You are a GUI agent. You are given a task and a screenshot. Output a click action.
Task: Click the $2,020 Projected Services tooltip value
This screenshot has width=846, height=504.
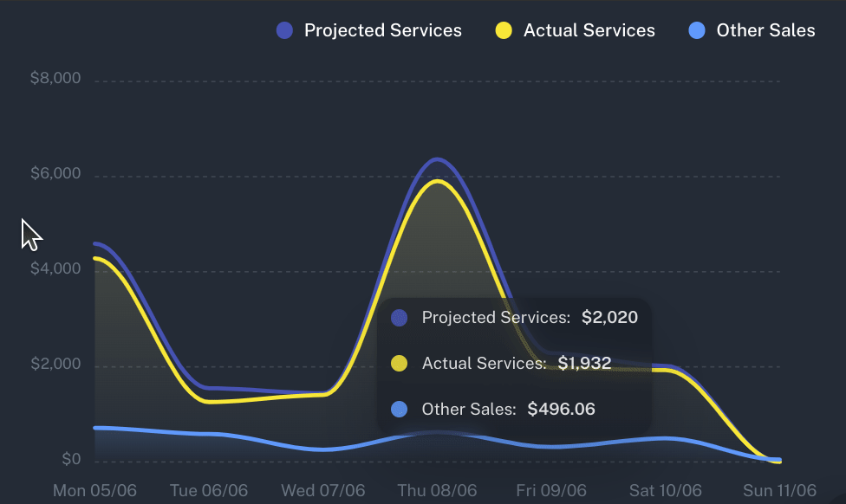[x=609, y=318]
